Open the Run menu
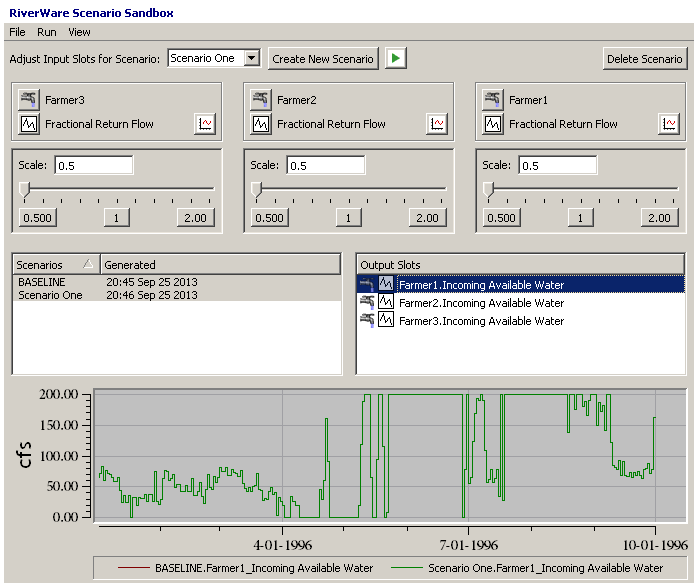698x587 pixels. point(47,32)
